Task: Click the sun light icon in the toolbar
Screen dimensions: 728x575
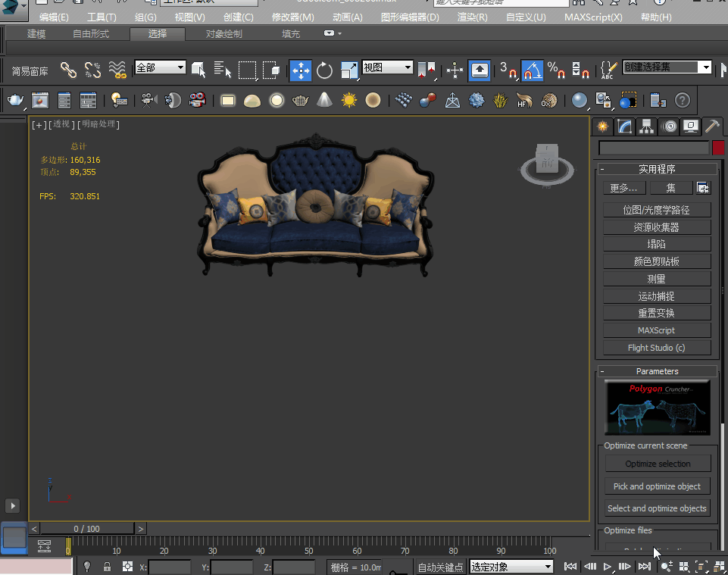Action: [x=348, y=100]
